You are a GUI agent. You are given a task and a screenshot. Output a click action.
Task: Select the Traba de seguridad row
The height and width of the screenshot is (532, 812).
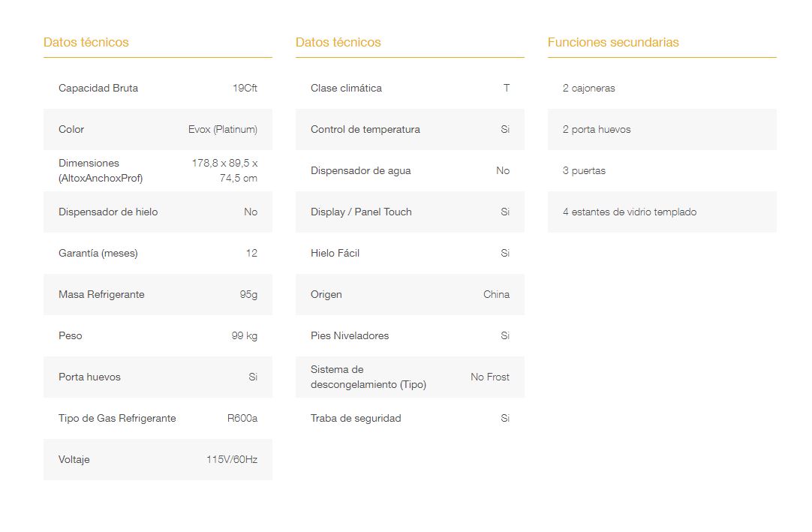tap(411, 418)
